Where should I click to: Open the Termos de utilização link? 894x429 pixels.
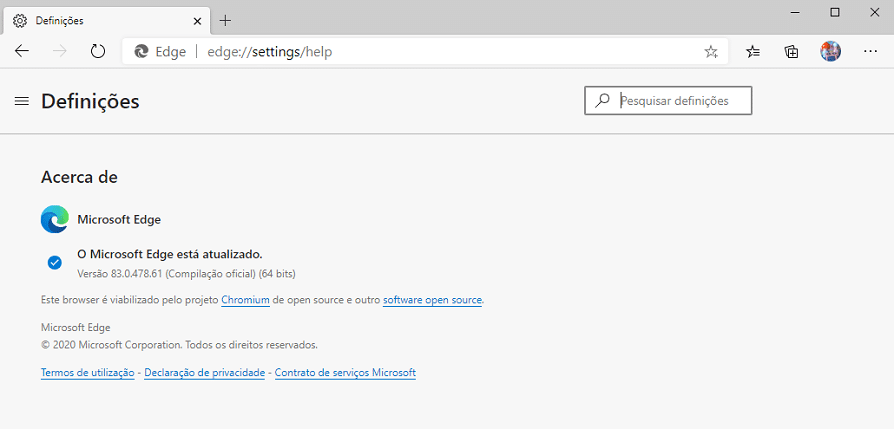pos(88,373)
